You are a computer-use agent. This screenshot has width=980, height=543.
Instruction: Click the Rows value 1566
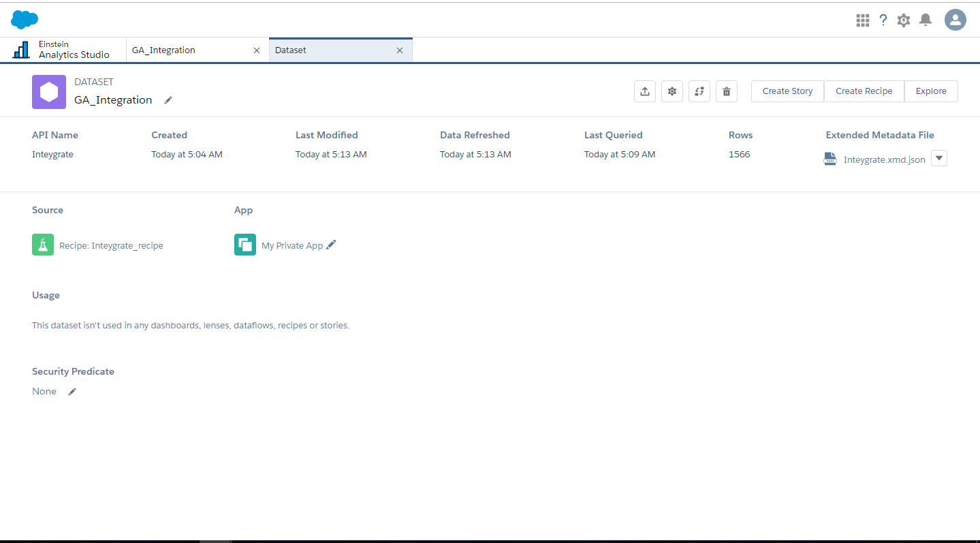pyautogui.click(x=739, y=155)
